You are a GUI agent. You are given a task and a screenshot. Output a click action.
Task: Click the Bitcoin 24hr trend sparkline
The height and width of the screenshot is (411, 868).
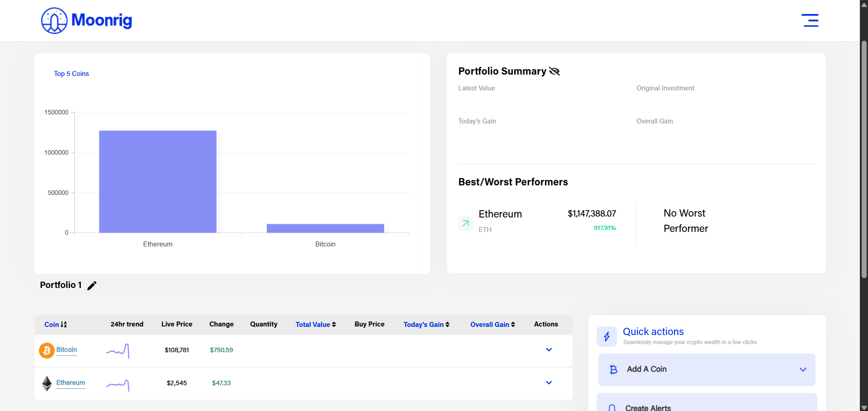coord(118,351)
